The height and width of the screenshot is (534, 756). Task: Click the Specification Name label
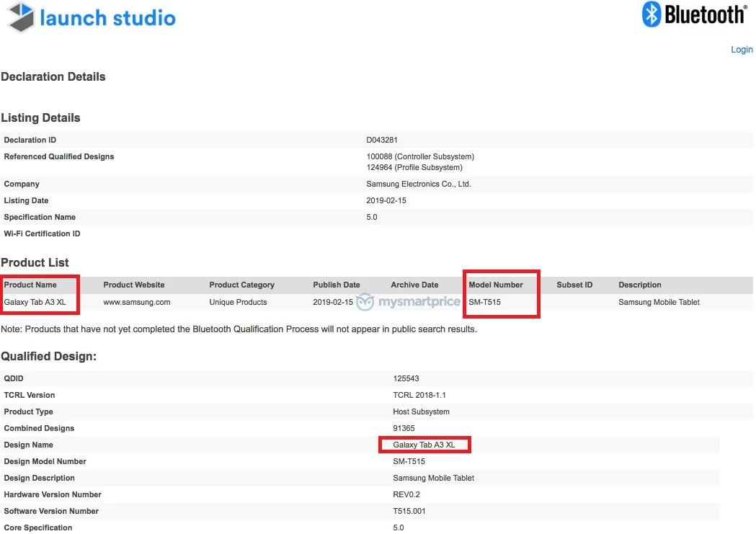coord(40,218)
